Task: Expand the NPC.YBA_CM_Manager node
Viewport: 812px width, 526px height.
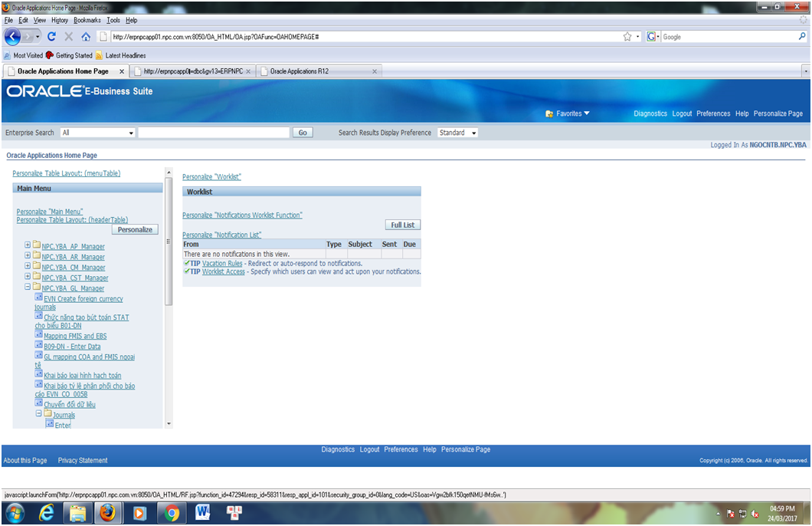Action: (28, 265)
